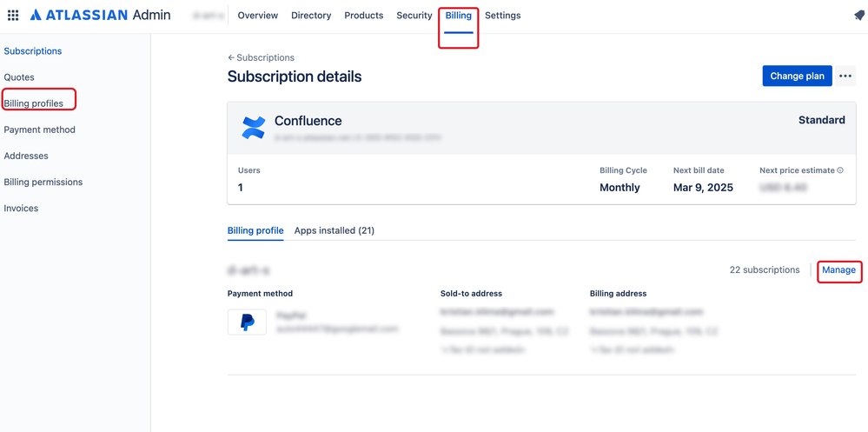This screenshot has width=868, height=432.
Task: Click the Standard plan label
Action: pyautogui.click(x=821, y=120)
